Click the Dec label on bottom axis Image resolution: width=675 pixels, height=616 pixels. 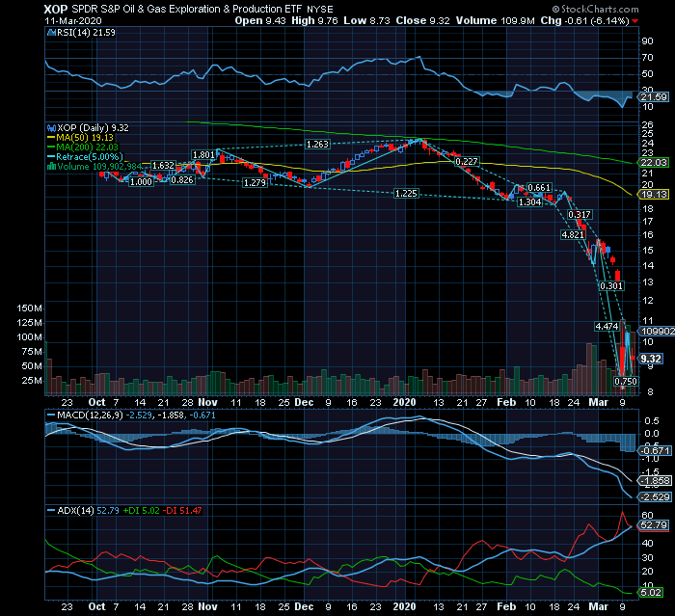(x=304, y=607)
